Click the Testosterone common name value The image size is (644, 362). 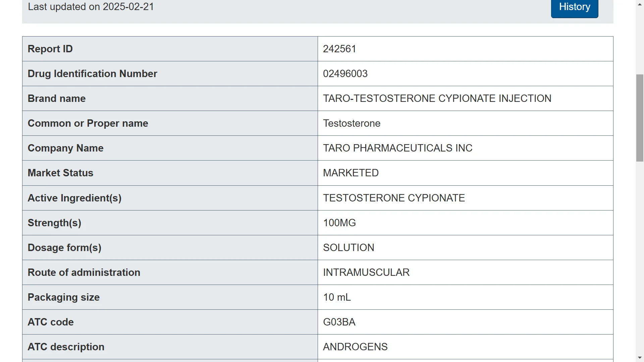pos(352,123)
